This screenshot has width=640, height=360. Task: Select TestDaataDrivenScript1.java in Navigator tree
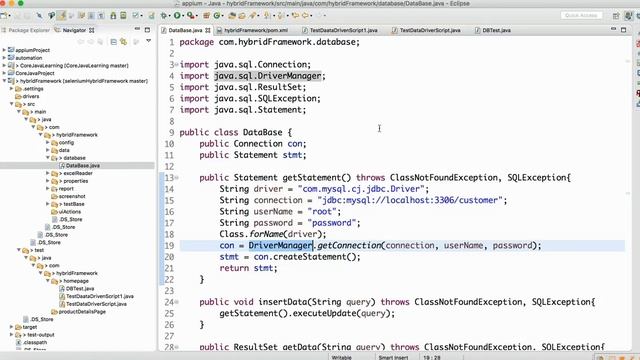(x=100, y=296)
